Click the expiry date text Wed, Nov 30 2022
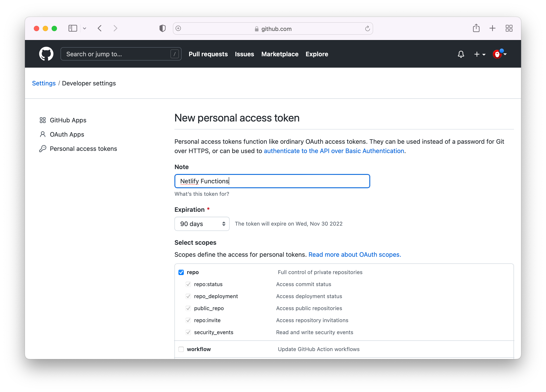The width and height of the screenshot is (546, 392). click(x=319, y=224)
